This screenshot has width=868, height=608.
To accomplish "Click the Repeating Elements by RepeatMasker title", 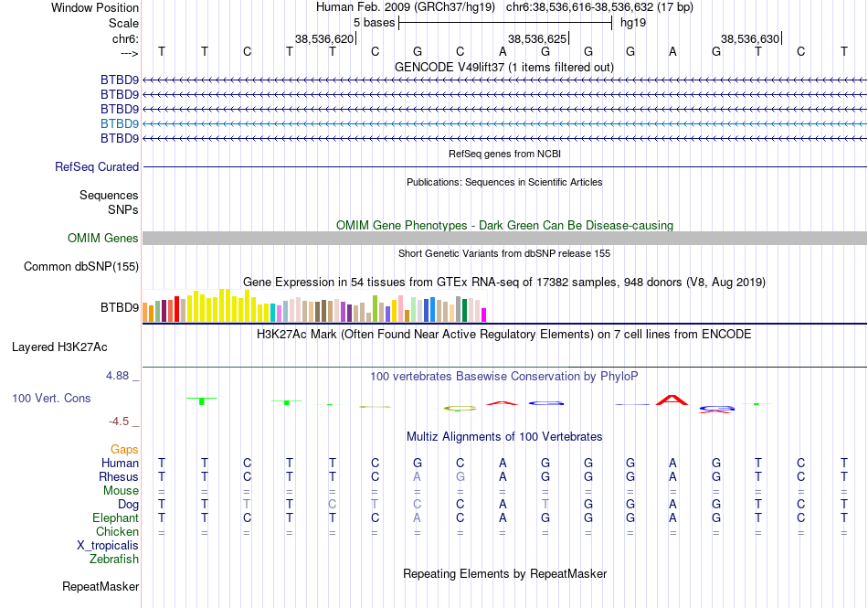I will [505, 573].
